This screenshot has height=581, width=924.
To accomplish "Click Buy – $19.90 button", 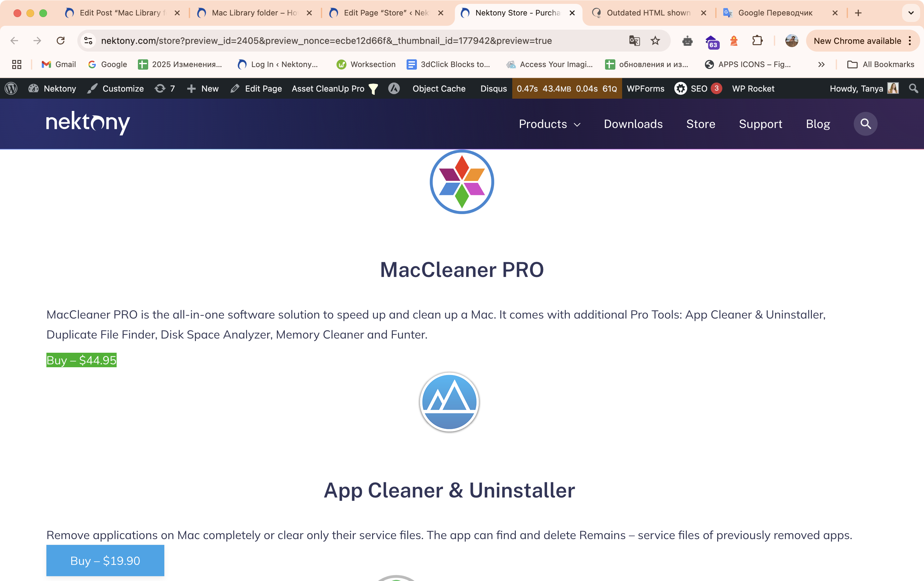I will pos(105,561).
